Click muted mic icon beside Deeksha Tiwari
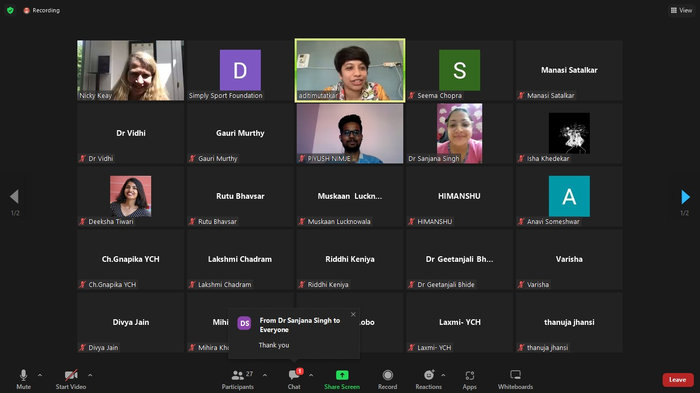 (x=83, y=221)
